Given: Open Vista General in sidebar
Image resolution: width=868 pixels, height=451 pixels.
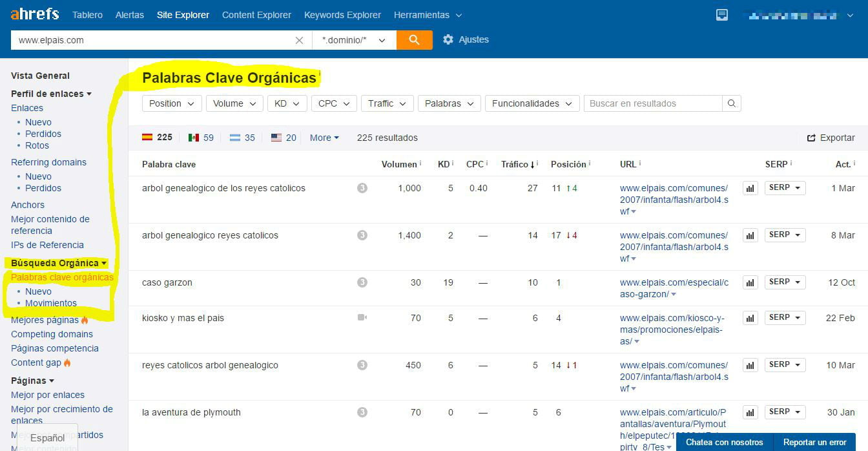Looking at the screenshot, I should coord(40,76).
